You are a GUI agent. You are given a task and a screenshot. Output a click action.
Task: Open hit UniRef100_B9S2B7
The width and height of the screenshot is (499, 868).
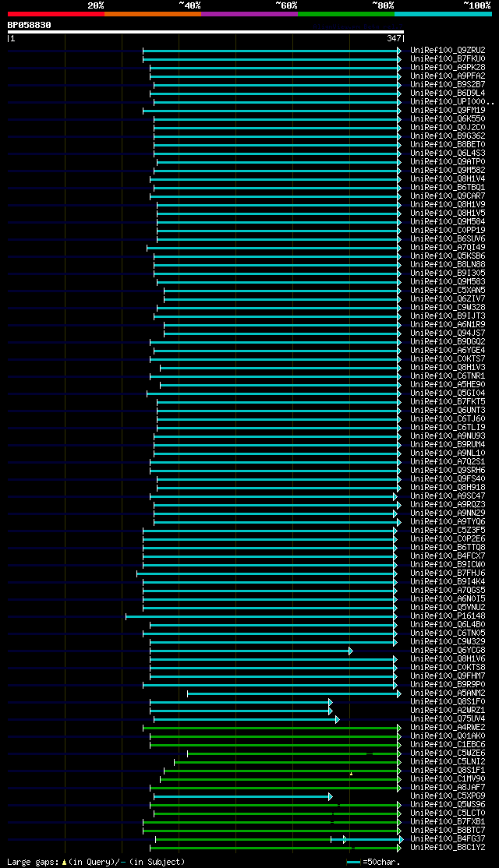pos(448,85)
